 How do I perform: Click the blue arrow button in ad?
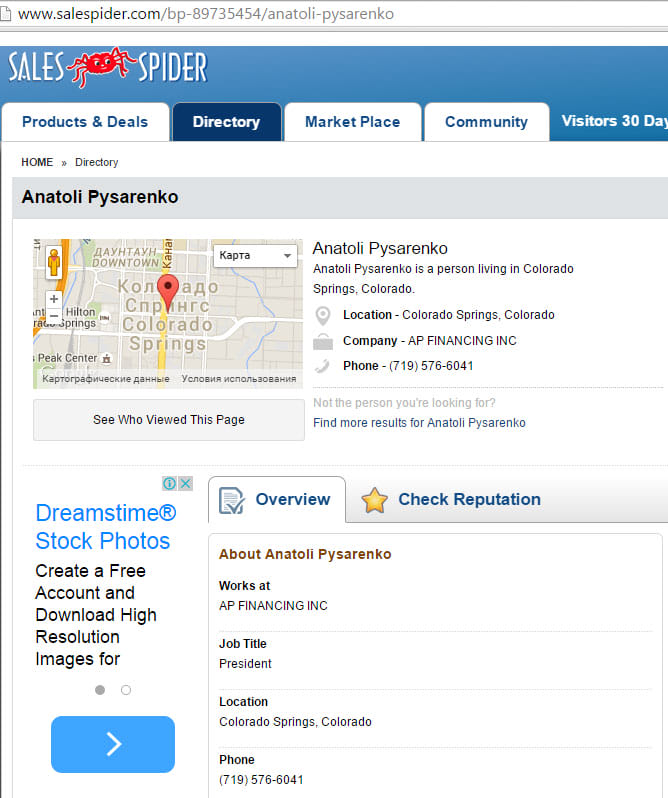(113, 744)
